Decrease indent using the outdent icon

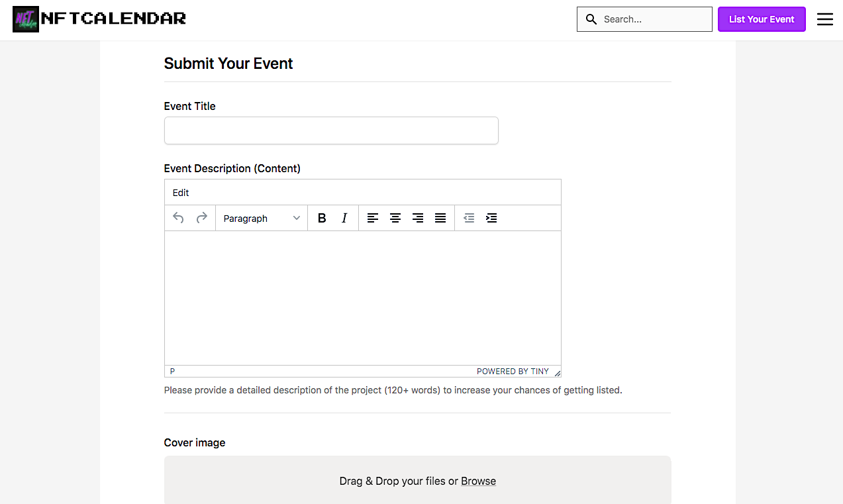[469, 218]
